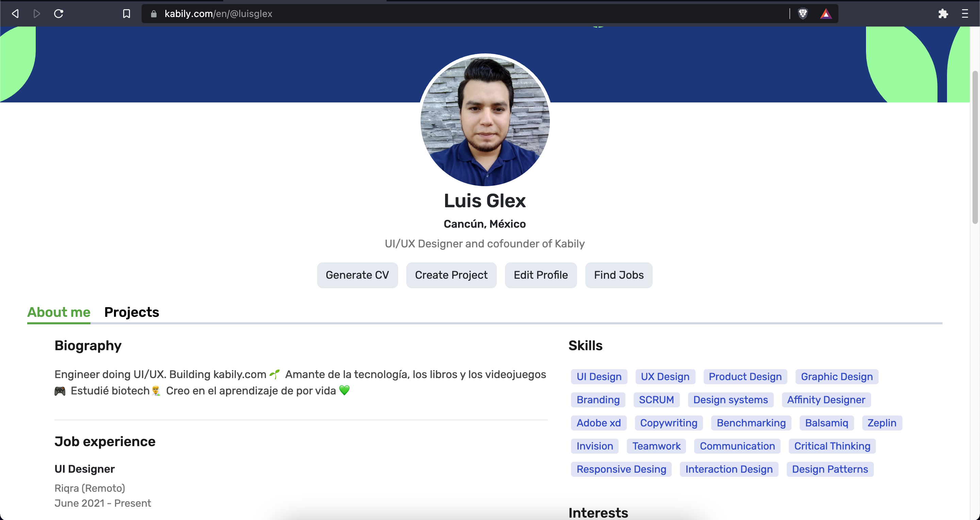Click the Find Jobs button
The image size is (980, 520).
pos(619,275)
